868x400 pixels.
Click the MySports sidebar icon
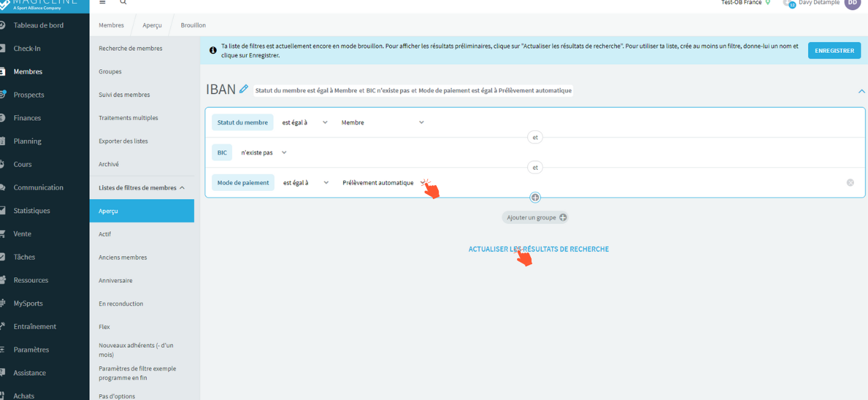pyautogui.click(x=2, y=303)
